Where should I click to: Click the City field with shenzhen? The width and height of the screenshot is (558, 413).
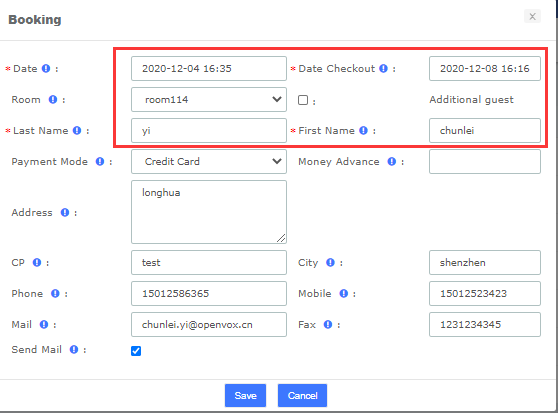[485, 263]
